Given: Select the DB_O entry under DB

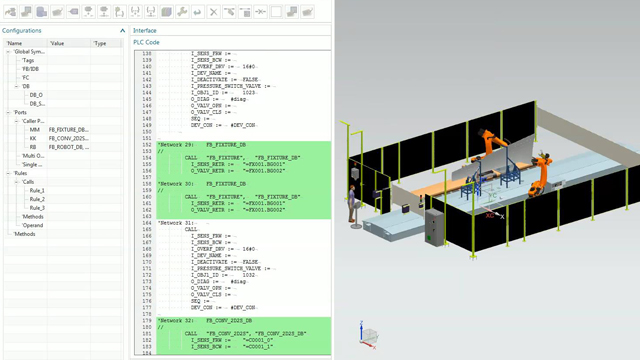Looking at the screenshot, I should (36, 95).
